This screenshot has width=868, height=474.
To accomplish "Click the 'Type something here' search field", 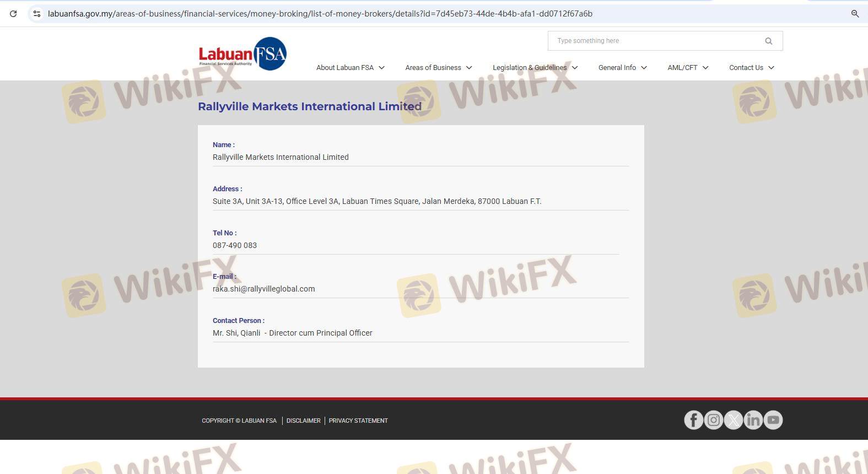I will [x=656, y=41].
